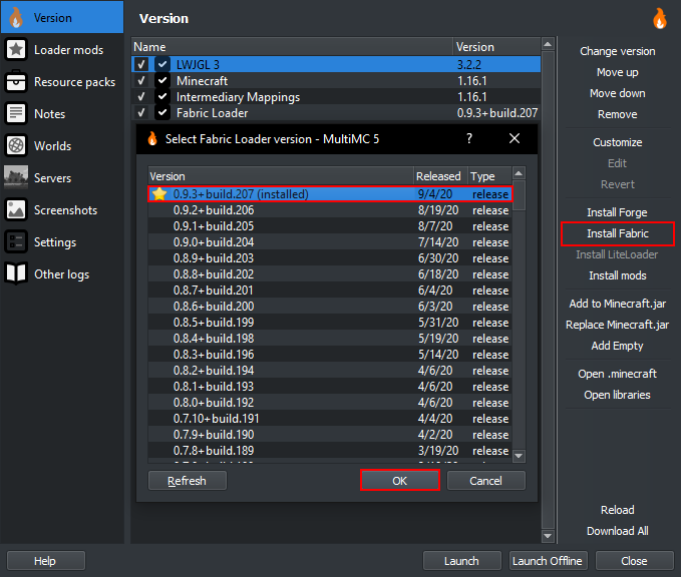Viewport: 681px width, 577px height.
Task: Select version 0.7.10+build.191
Action: (x=330, y=419)
